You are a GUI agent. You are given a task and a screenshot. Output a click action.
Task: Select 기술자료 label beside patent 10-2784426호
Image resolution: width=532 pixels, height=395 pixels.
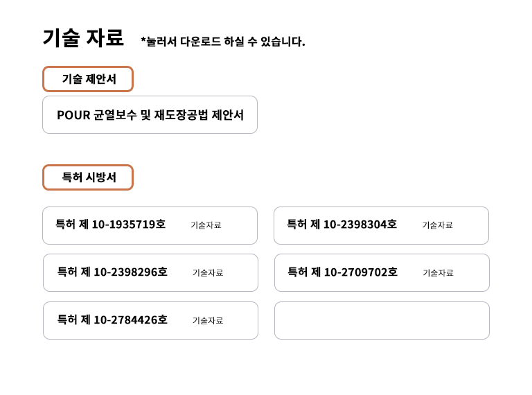pyautogui.click(x=208, y=321)
